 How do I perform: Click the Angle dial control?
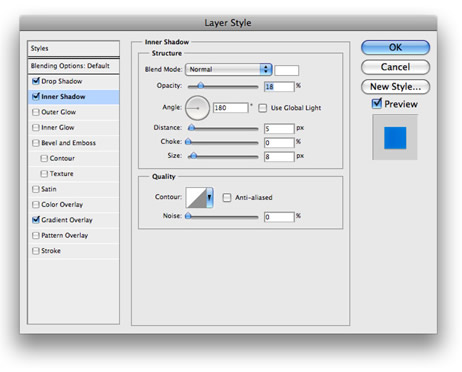click(x=197, y=108)
